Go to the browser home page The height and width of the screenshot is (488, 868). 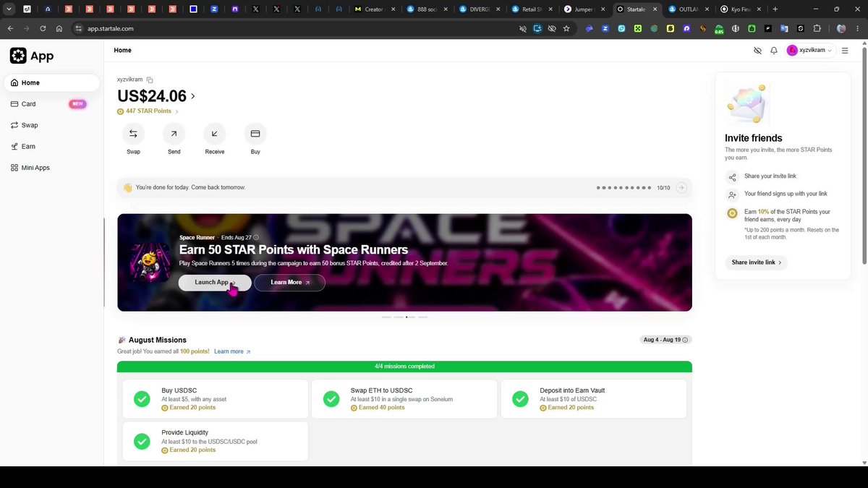click(59, 29)
